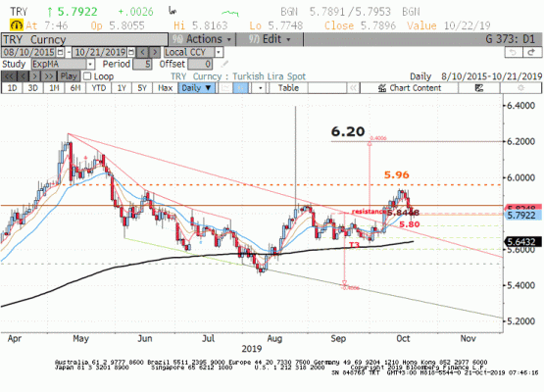Collapse panel with double-left chevron icon
Image resolution: width=544 pixels, height=392 pixels.
[x=353, y=88]
